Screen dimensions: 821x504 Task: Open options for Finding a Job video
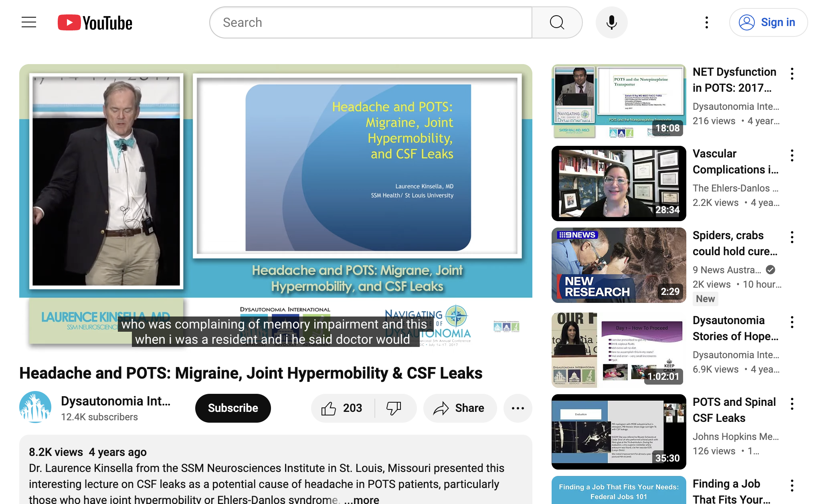[792, 486]
